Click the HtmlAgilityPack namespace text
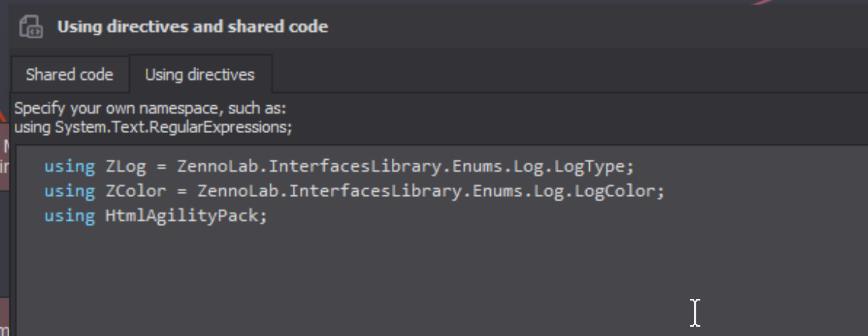This screenshot has height=336, width=868. [181, 216]
